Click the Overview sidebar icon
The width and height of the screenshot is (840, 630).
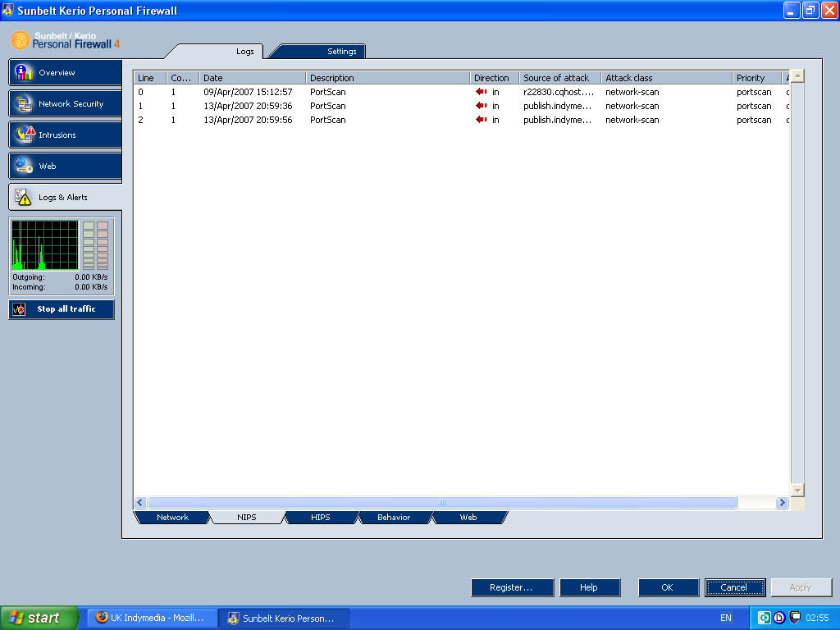tap(24, 72)
